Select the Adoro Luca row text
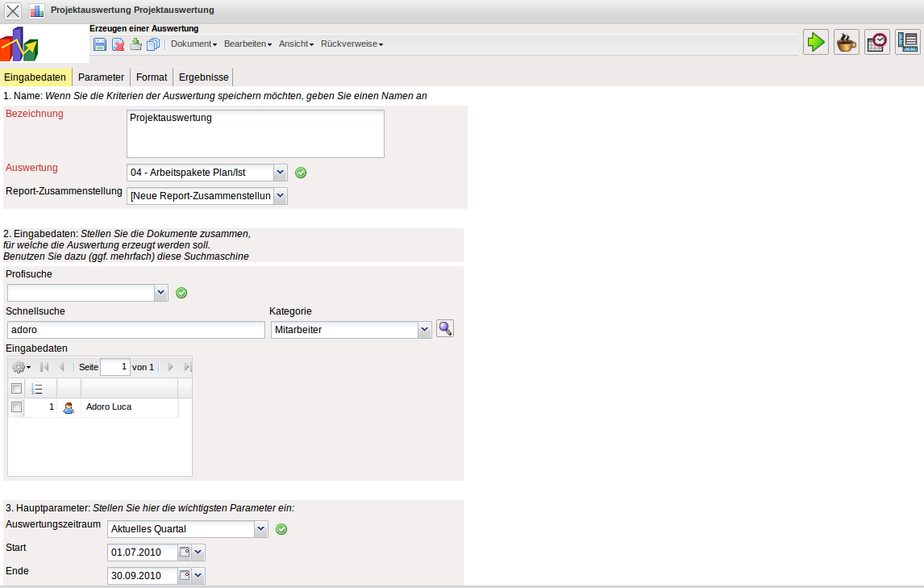The image size is (924, 588). pos(109,407)
